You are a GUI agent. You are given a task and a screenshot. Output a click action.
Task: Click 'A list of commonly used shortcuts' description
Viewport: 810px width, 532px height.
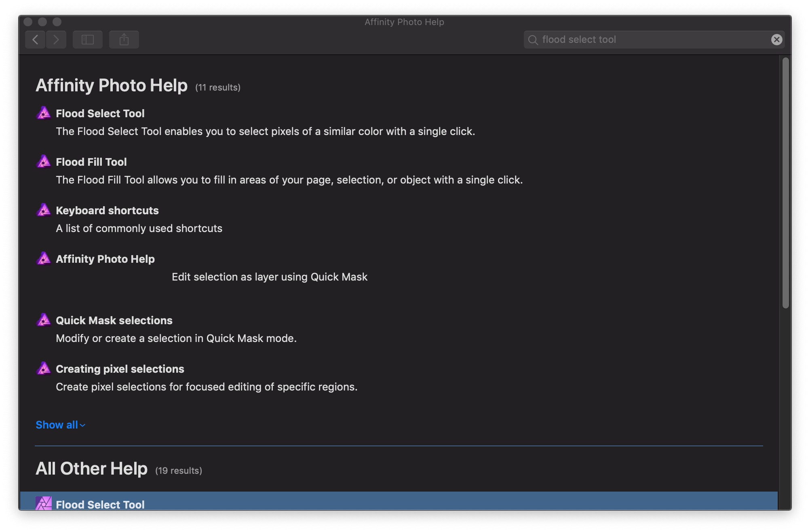[x=139, y=228]
